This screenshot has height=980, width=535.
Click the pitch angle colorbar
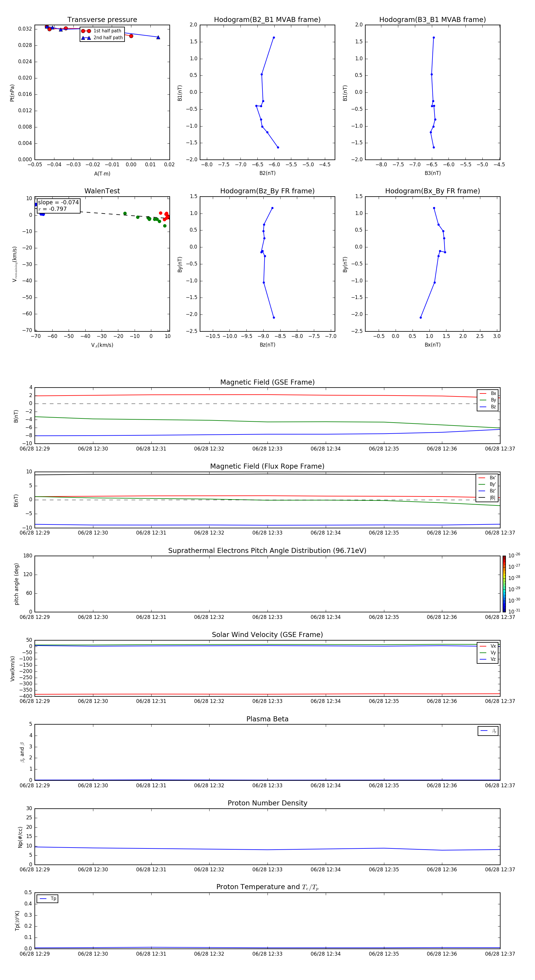click(x=504, y=584)
